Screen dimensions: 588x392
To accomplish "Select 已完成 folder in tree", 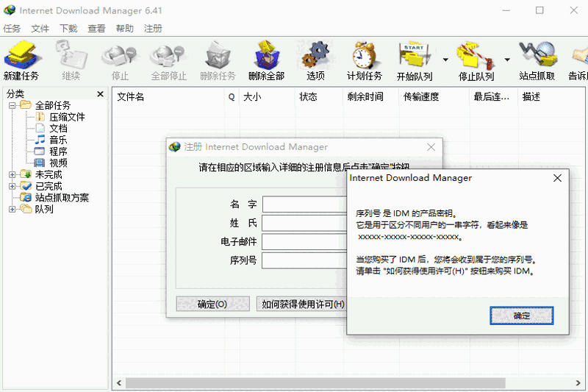I will [x=49, y=186].
